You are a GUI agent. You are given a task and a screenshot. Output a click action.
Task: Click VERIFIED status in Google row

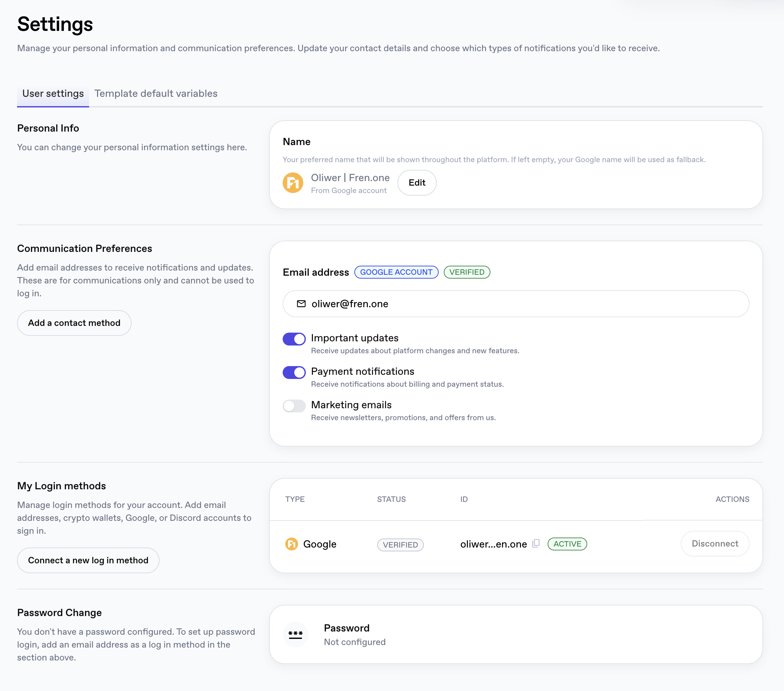pos(400,544)
